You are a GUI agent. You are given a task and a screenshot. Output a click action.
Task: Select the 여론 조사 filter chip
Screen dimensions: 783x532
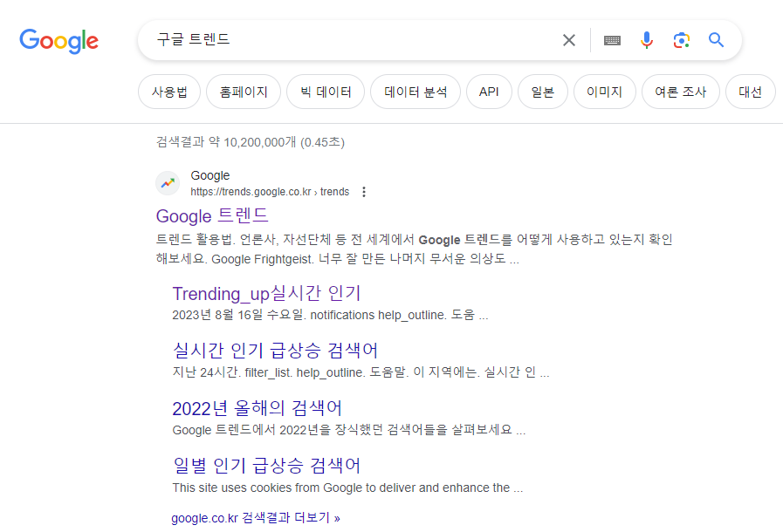(681, 92)
